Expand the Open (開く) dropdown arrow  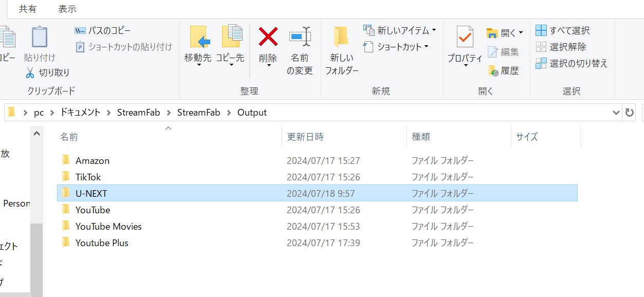(521, 33)
